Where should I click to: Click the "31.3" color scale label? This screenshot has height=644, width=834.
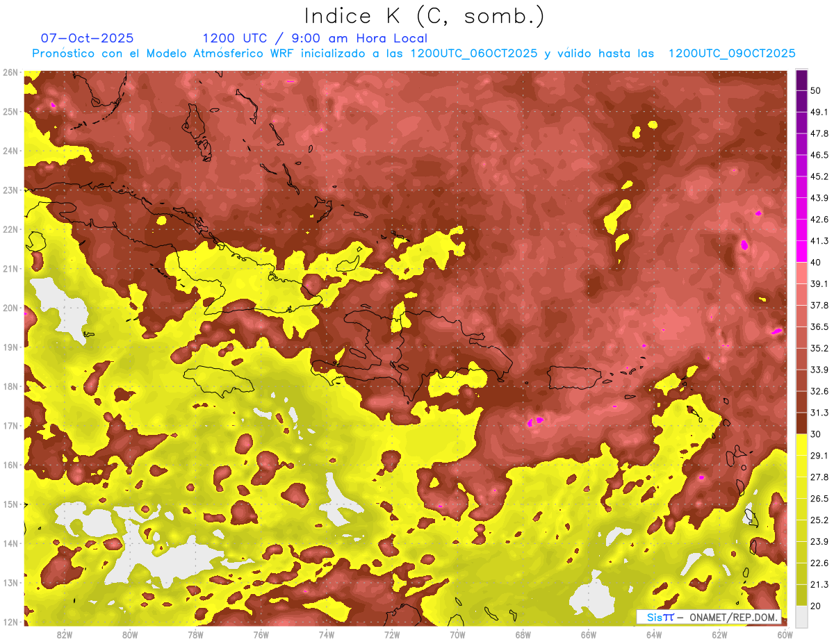(819, 413)
